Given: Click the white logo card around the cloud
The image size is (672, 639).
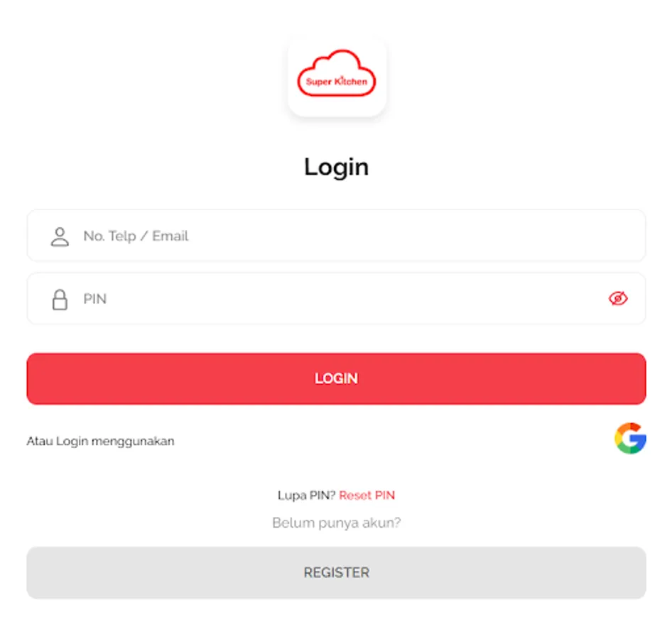Looking at the screenshot, I should tap(337, 77).
